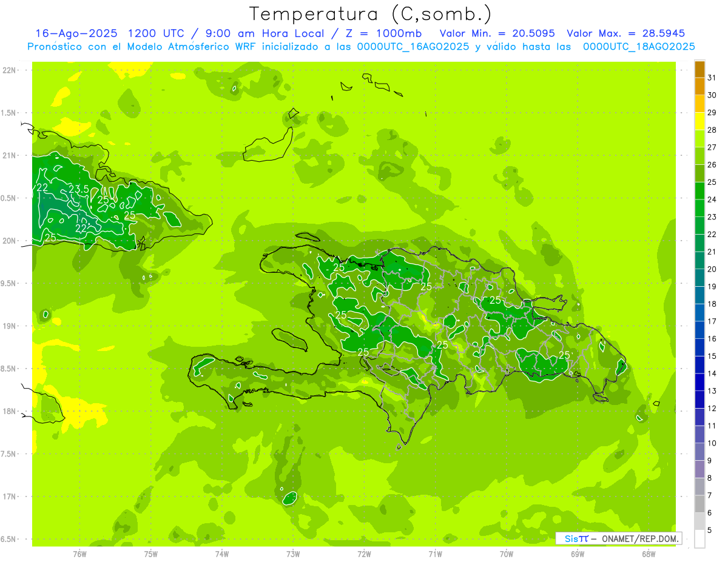Click the colorbar number '20'

(x=712, y=269)
